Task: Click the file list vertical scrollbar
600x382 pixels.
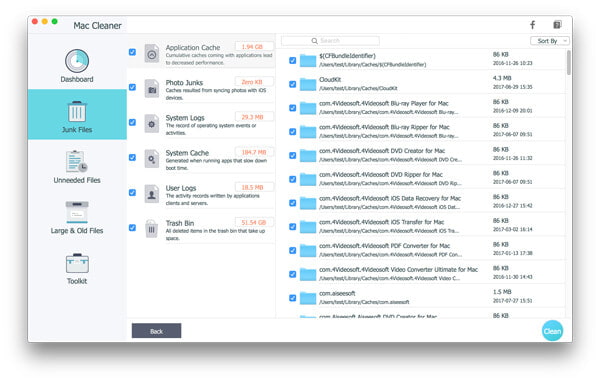Action: 569,62
